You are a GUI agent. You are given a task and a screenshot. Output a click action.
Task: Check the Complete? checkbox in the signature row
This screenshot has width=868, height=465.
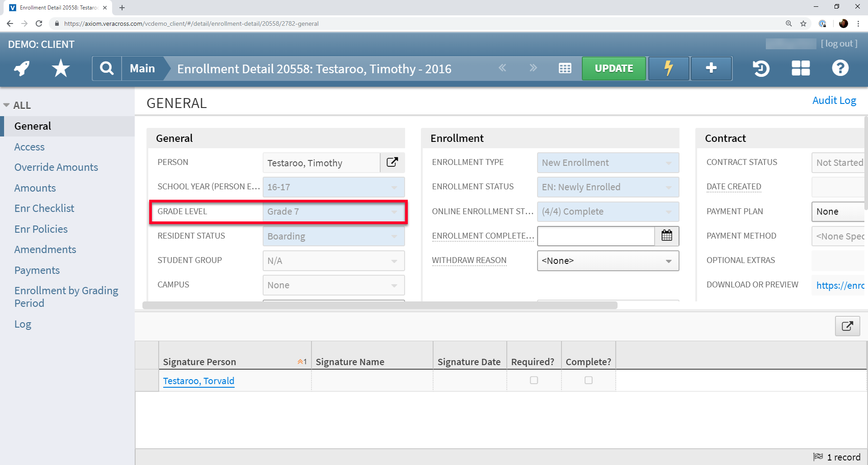click(588, 380)
